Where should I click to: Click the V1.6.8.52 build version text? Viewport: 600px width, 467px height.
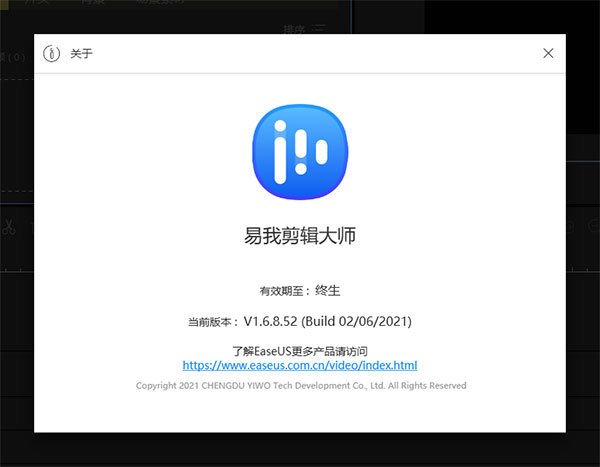click(328, 321)
